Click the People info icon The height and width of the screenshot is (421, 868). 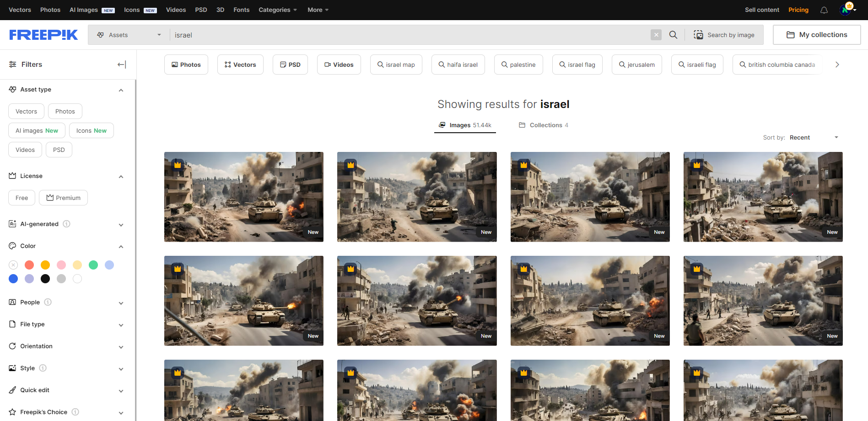(x=48, y=302)
